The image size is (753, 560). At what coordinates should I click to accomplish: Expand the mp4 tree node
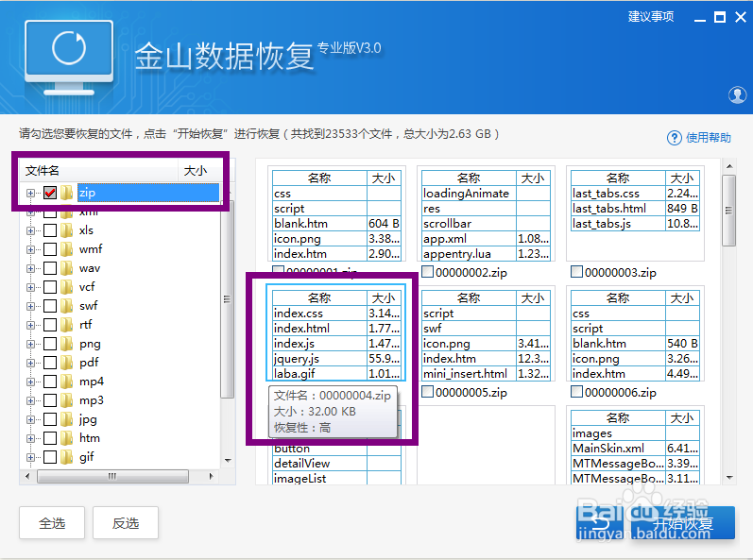(31, 382)
